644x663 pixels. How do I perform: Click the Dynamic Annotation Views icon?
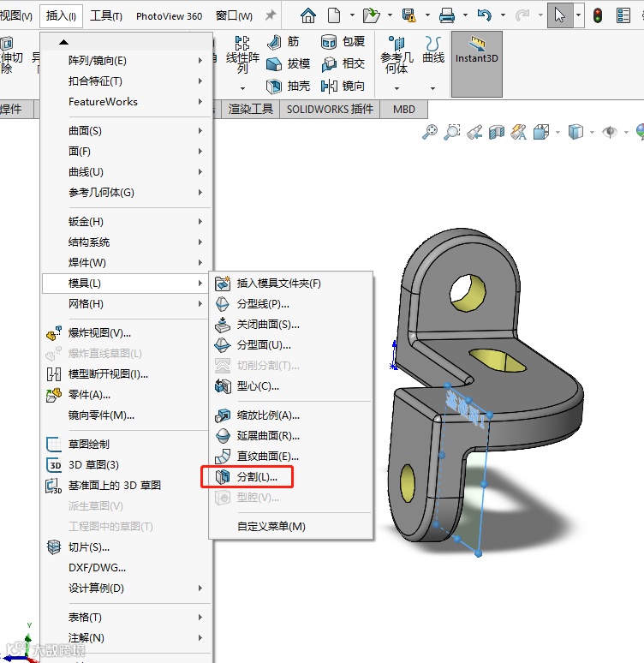[x=518, y=132]
